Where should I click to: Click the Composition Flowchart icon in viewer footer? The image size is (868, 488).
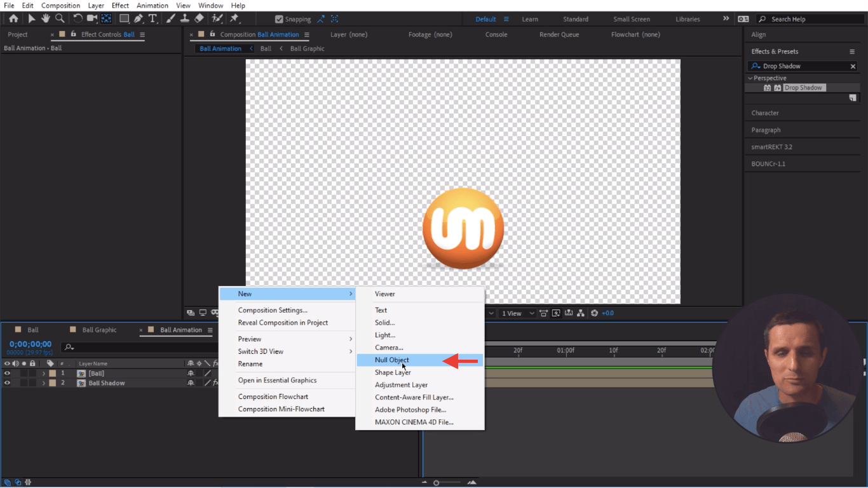click(581, 313)
